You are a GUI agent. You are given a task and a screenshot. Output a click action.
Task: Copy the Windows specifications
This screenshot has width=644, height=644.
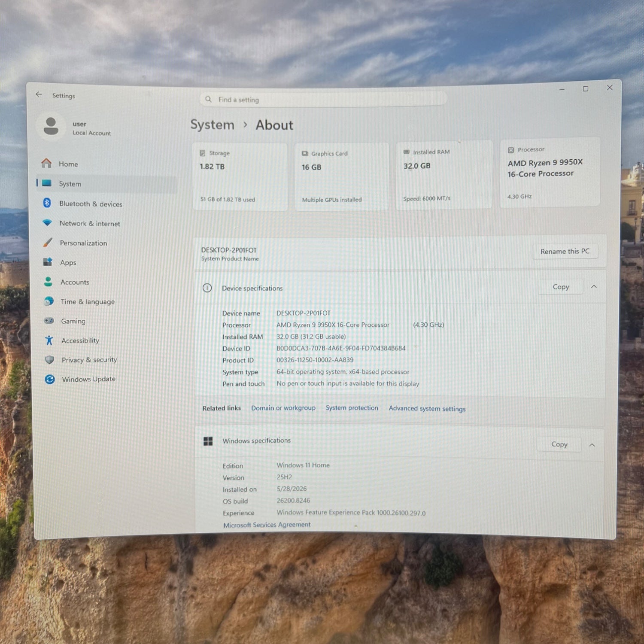point(559,444)
